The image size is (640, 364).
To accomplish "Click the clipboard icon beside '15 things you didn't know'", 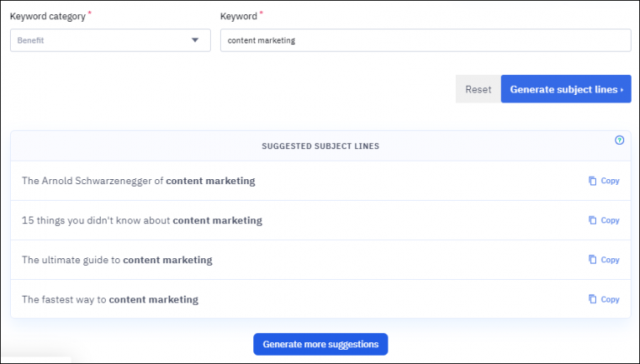I will click(x=592, y=221).
